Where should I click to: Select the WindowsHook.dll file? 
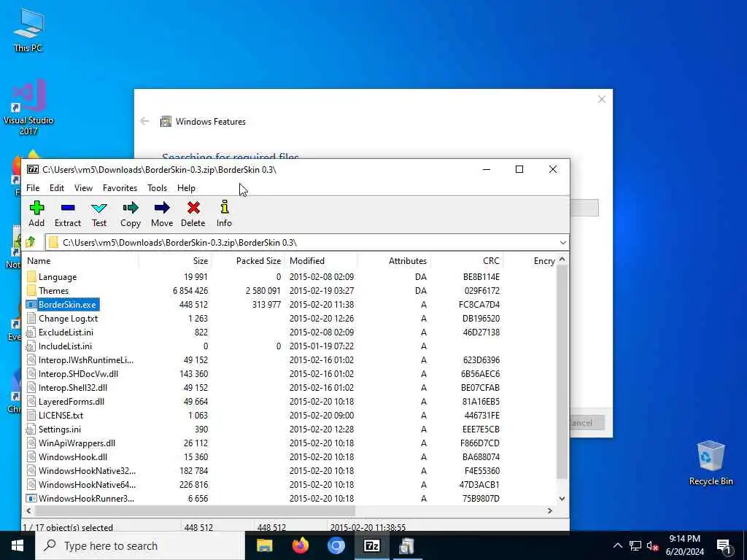(73, 456)
